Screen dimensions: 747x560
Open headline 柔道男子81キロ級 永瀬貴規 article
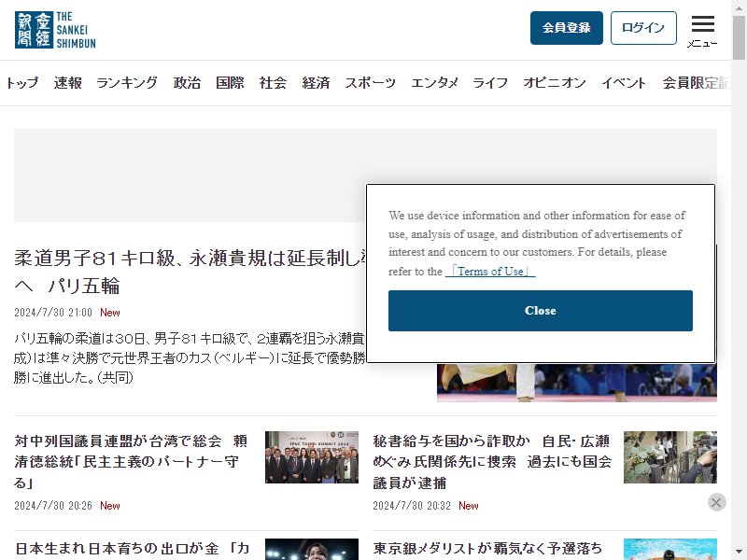tap(190, 272)
